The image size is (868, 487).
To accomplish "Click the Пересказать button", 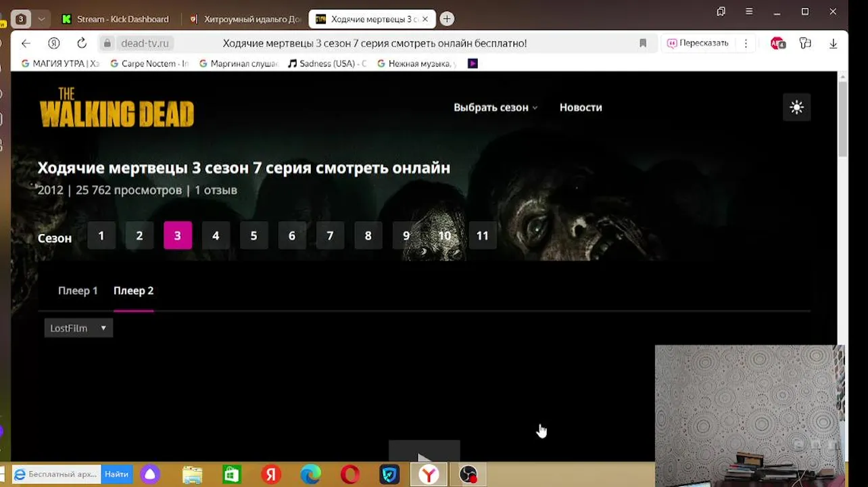I will click(x=698, y=43).
